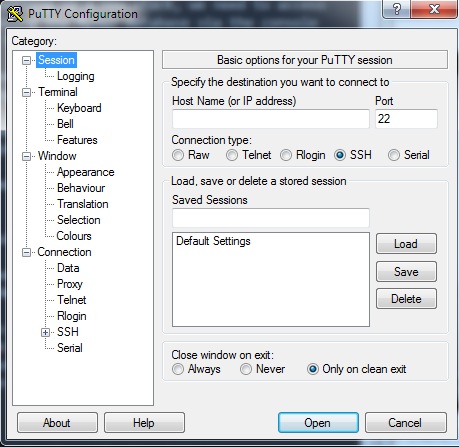Click the Open button
Image resolution: width=459 pixels, height=447 pixels.
[318, 423]
